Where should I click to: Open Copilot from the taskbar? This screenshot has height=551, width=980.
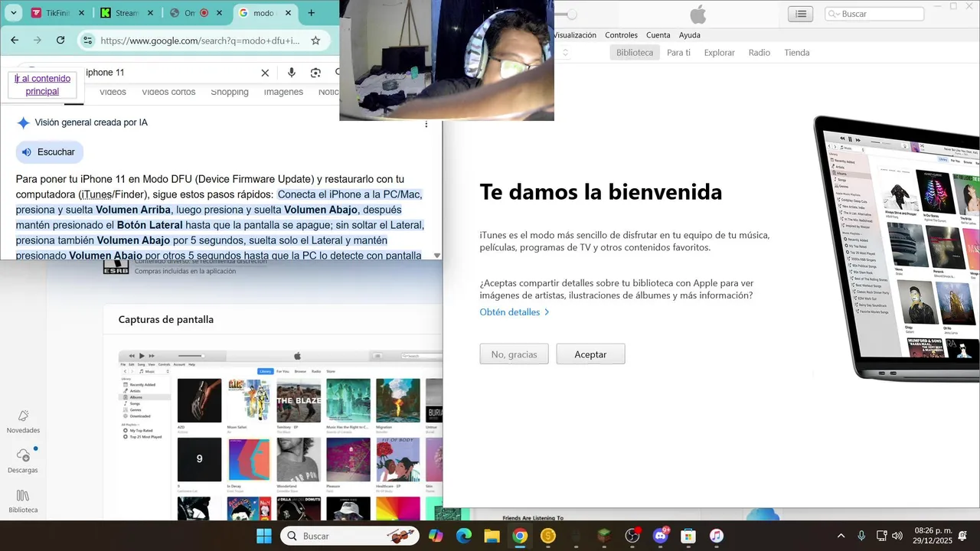tap(436, 536)
